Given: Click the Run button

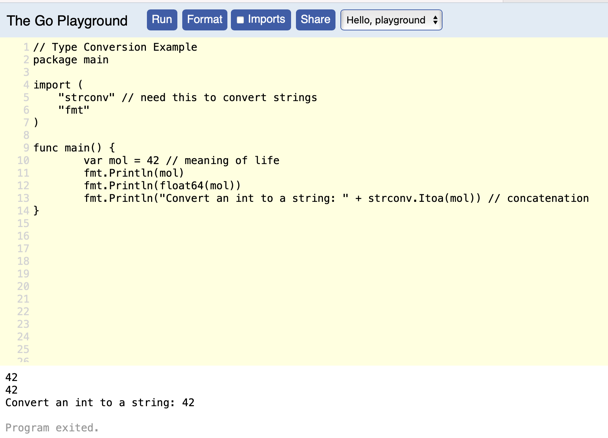Looking at the screenshot, I should tap(162, 20).
